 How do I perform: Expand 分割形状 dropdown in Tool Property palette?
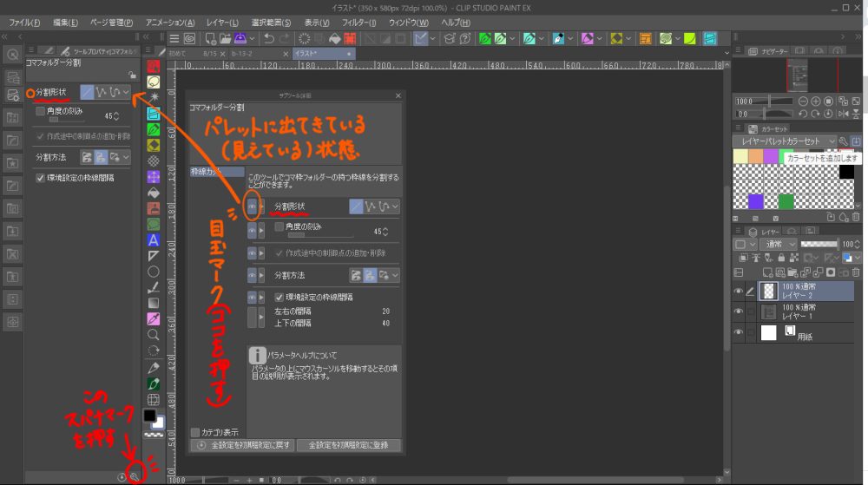click(126, 92)
